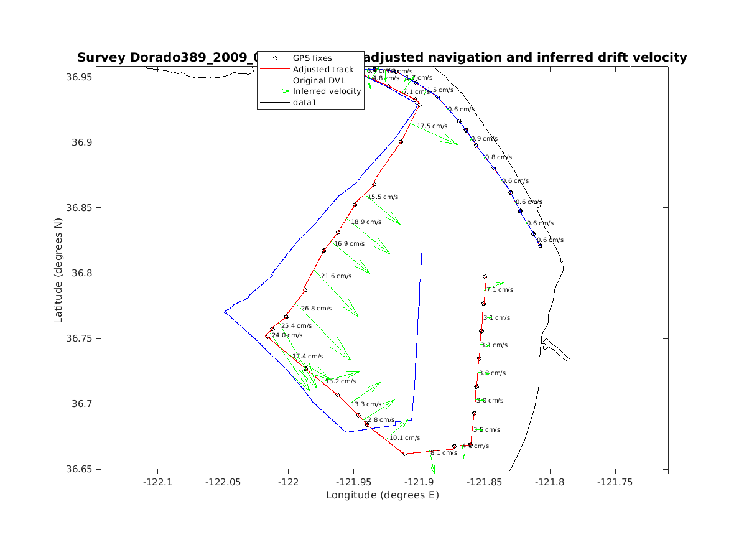
Task: Click the 'Latitude (degrees N)' axis label
Action: coord(58,269)
